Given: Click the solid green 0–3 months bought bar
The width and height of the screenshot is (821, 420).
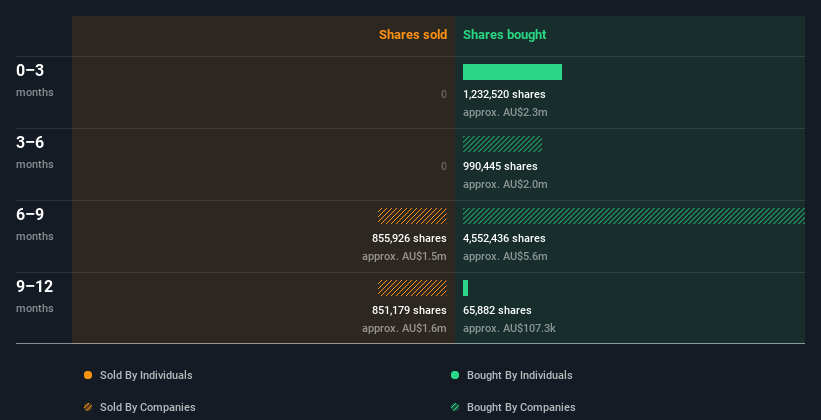Looking at the screenshot, I should coord(512,72).
